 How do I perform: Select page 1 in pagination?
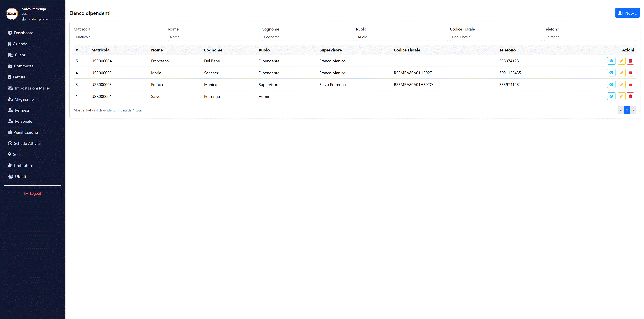627,110
